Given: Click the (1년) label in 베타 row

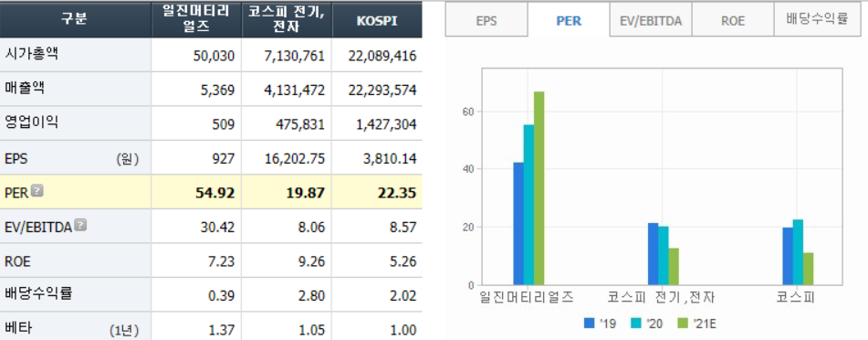Looking at the screenshot, I should point(124,330).
